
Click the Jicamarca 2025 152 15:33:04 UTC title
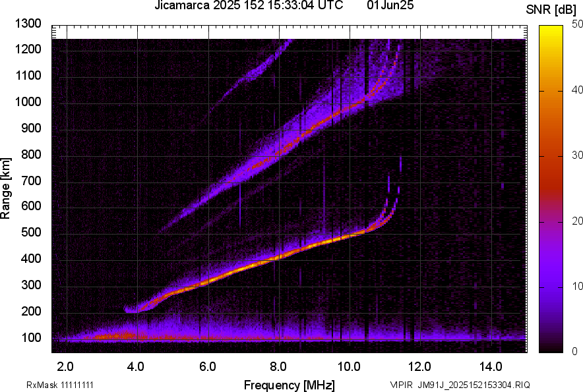[x=249, y=5]
